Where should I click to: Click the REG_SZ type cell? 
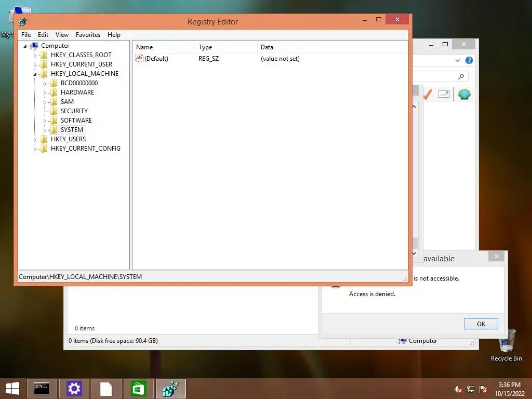(208, 58)
